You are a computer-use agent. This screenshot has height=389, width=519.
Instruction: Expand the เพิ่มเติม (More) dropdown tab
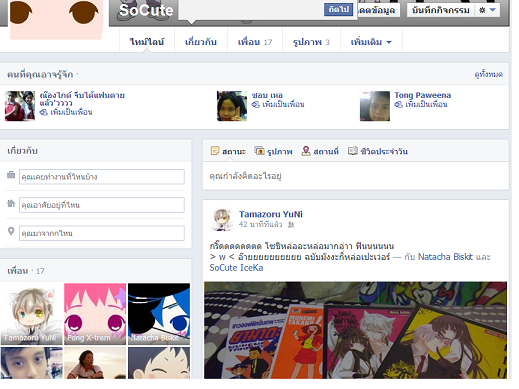(371, 42)
